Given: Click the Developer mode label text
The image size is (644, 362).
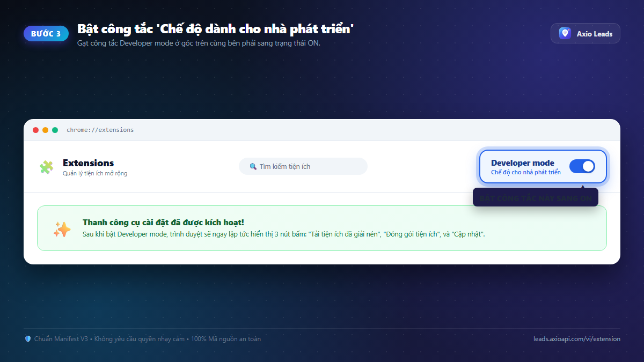Looking at the screenshot, I should click(x=523, y=163).
